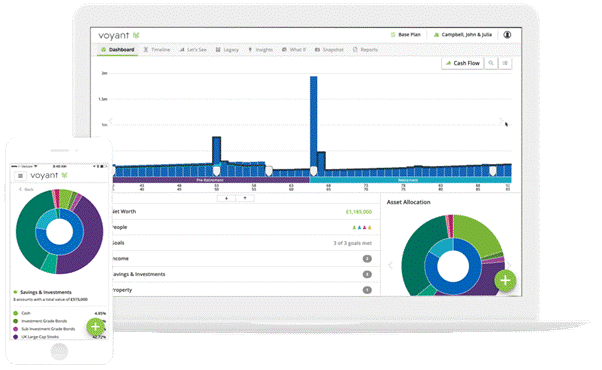Click the Savings & Investments count badge on laptop
Screen dimensions: 602x370
coord(367,274)
